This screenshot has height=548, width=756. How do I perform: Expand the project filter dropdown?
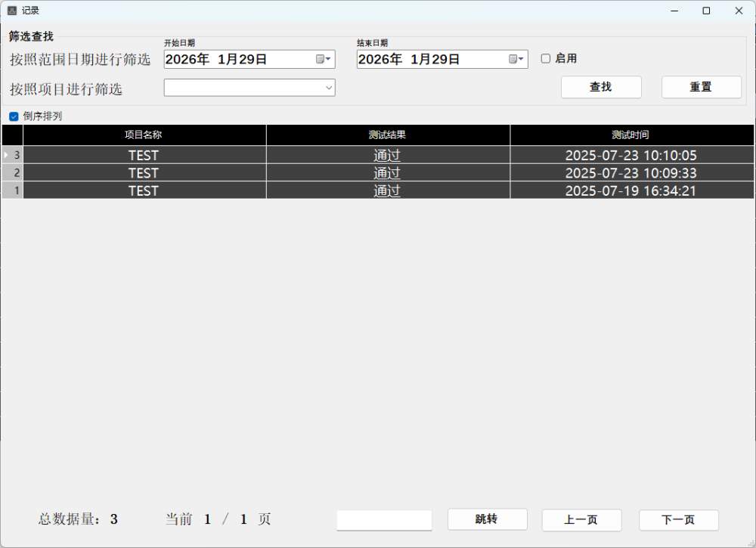[x=329, y=88]
